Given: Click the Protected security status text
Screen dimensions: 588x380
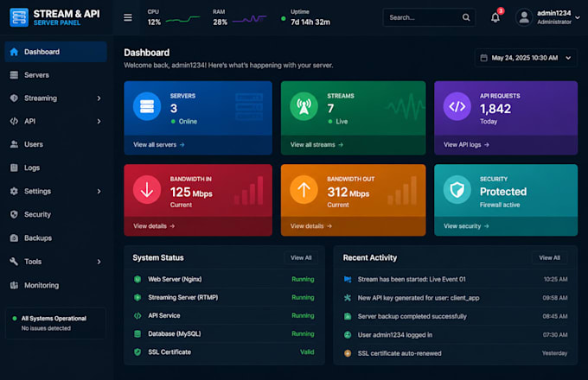Looking at the screenshot, I should pyautogui.click(x=503, y=192).
